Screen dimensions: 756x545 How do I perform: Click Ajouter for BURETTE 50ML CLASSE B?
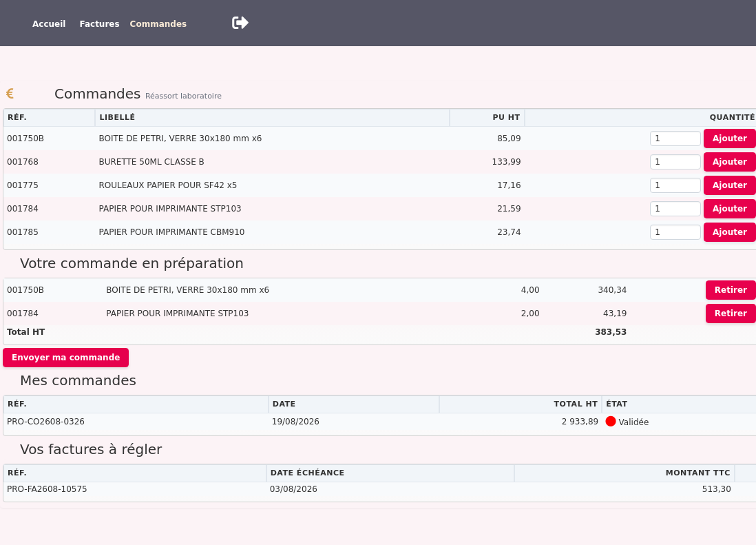click(x=729, y=161)
